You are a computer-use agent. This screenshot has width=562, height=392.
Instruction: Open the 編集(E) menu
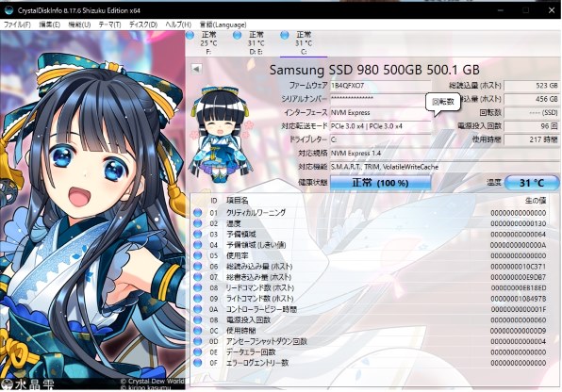click(x=49, y=24)
